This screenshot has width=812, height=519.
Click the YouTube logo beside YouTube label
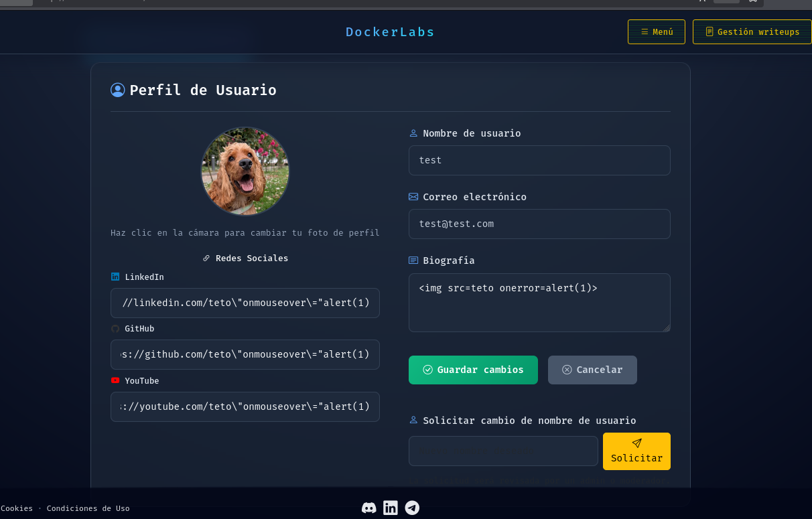115,380
